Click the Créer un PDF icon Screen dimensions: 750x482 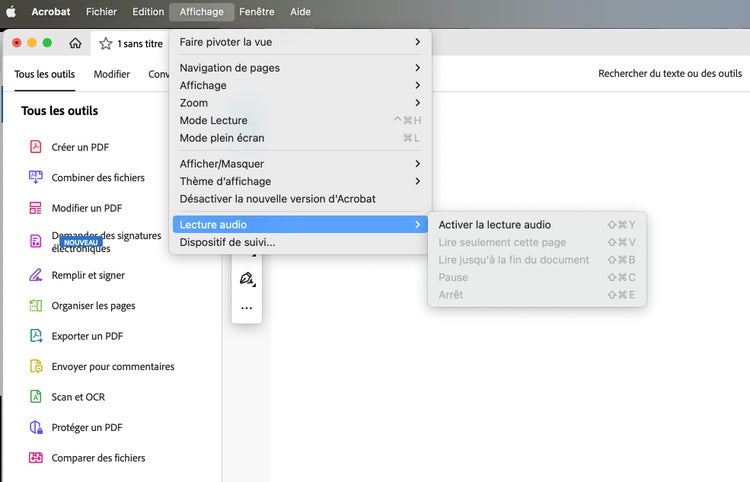(36, 147)
